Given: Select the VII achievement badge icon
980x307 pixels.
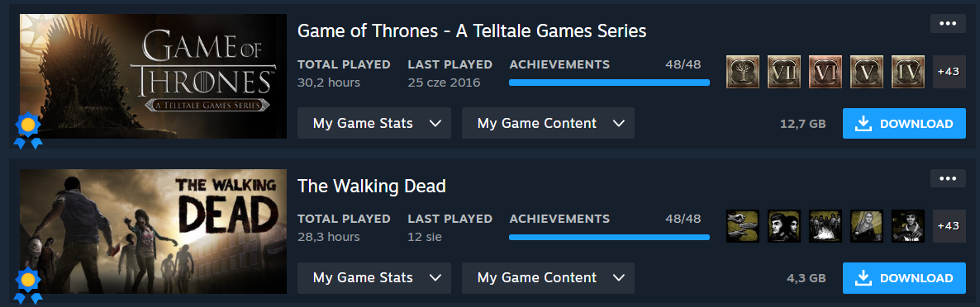Looking at the screenshot, I should (783, 72).
